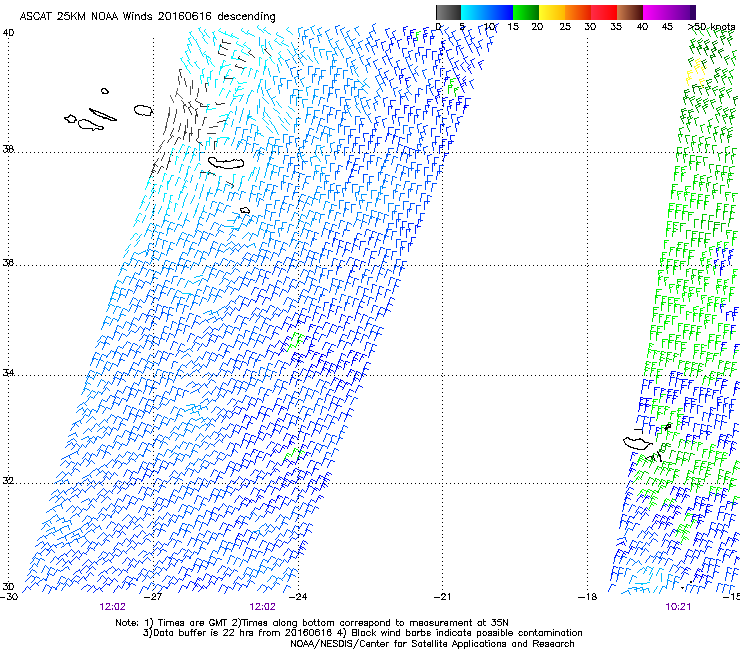The width and height of the screenshot is (740, 650).
Task: Click the red 30-35 knots color swatch
Action: (x=604, y=12)
